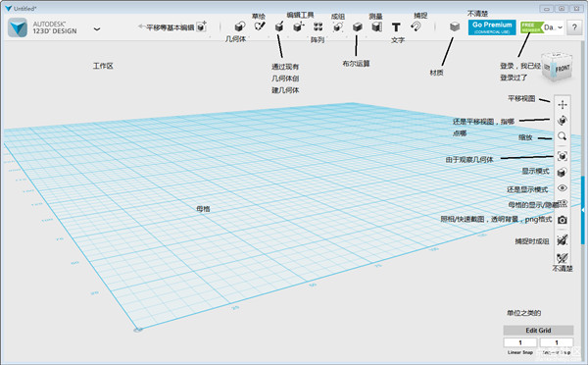Select the Pan view tool
The image size is (588, 365).
coord(563,104)
